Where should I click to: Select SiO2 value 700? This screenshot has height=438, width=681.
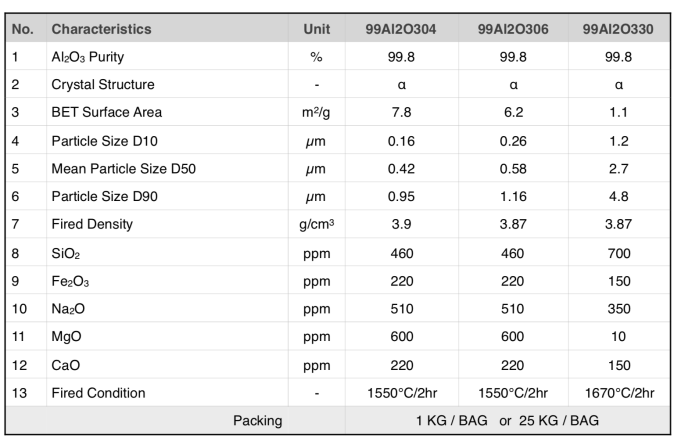coord(619,253)
